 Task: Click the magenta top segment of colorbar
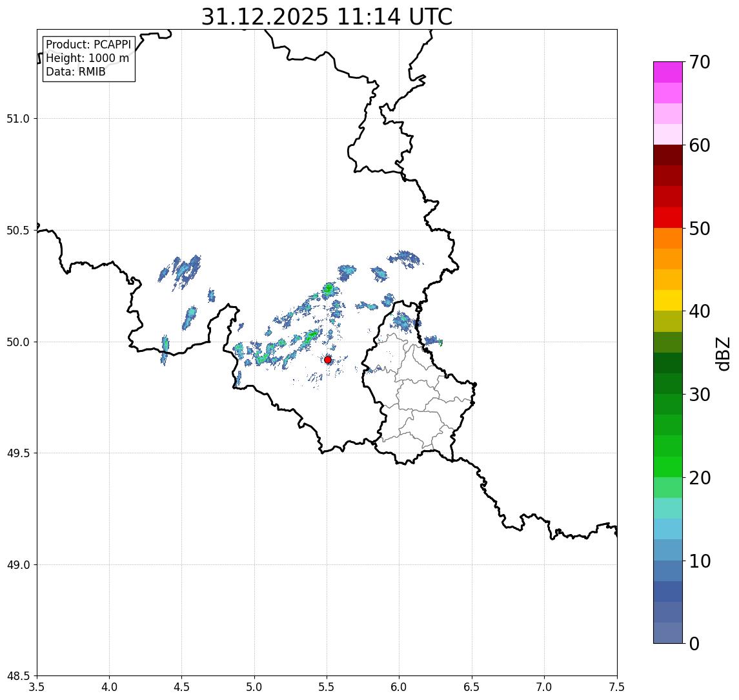(668, 72)
